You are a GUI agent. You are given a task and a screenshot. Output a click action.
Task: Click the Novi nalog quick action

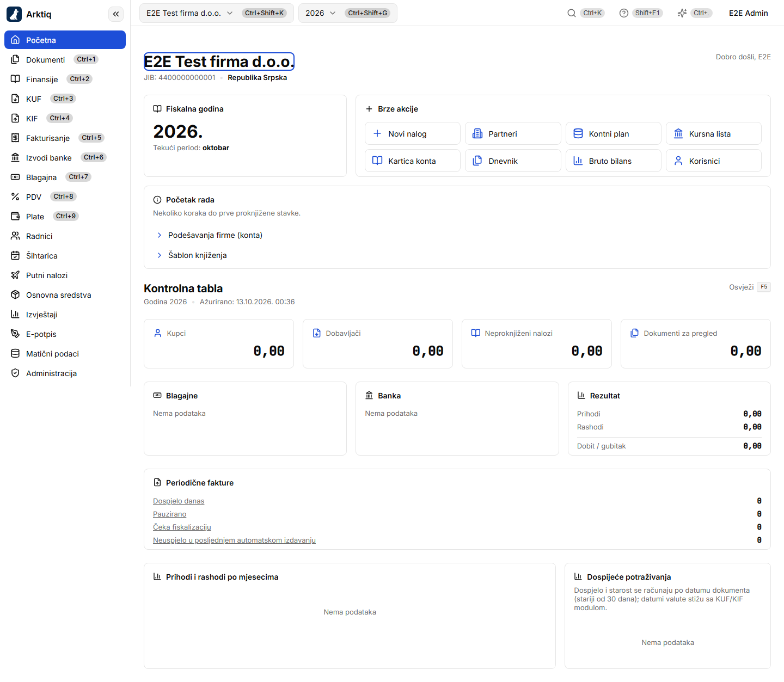413,133
